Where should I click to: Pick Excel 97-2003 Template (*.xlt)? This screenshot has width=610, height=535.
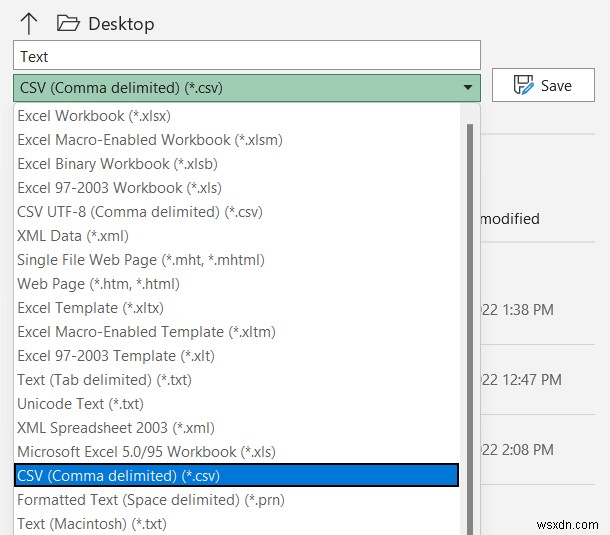(x=237, y=356)
